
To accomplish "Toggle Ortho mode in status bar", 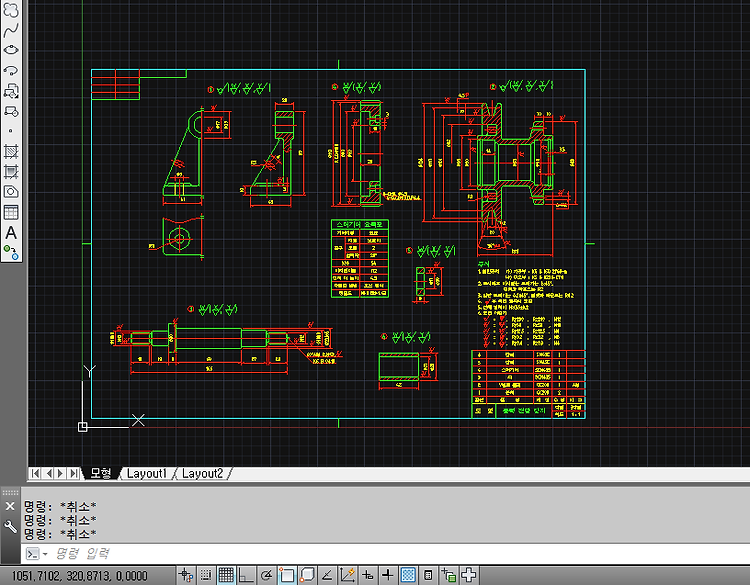I will coord(246,575).
